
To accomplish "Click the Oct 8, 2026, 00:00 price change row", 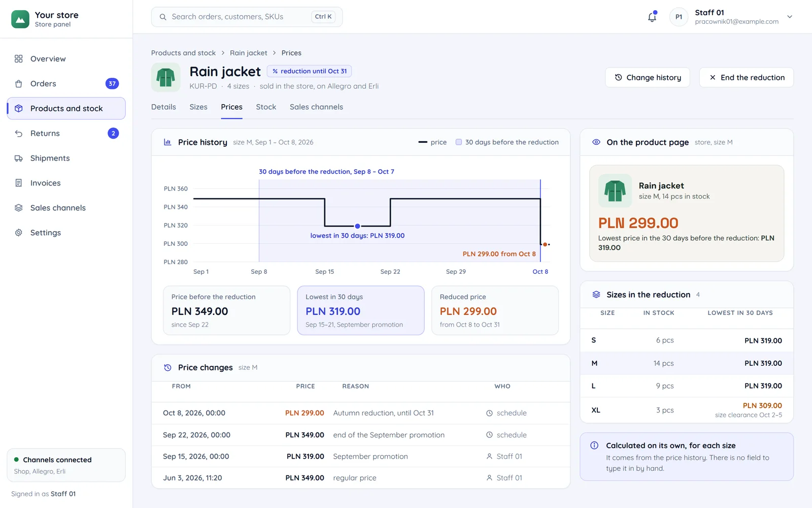I will point(361,414).
